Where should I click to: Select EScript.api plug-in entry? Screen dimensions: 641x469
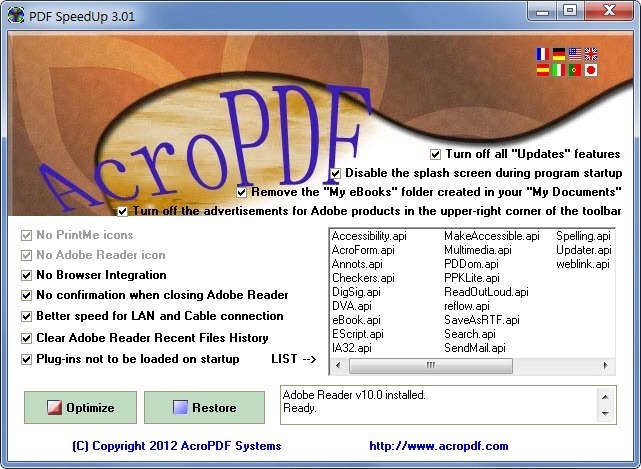pos(358,334)
